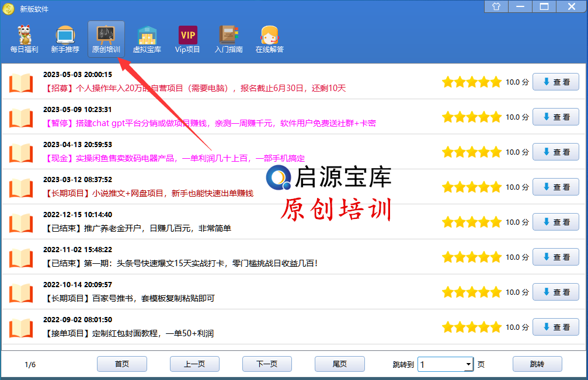
Task: Click book icon of 2022-12-15 entry
Action: click(21, 222)
